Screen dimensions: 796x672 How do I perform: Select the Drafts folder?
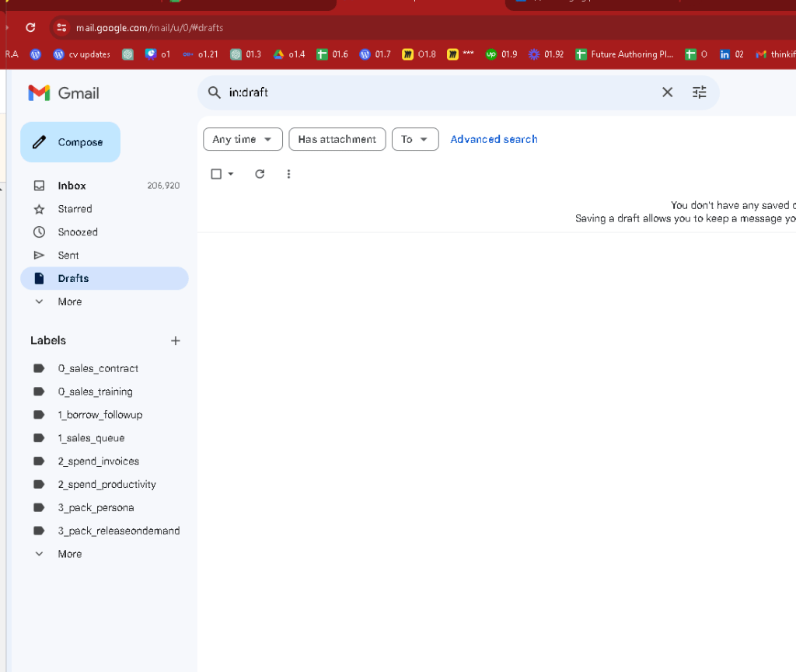(x=104, y=278)
